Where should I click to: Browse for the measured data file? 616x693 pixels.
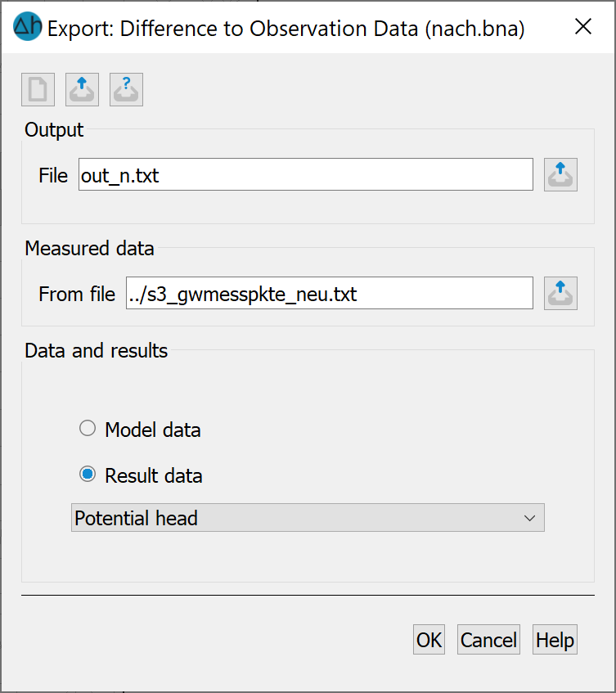[560, 294]
